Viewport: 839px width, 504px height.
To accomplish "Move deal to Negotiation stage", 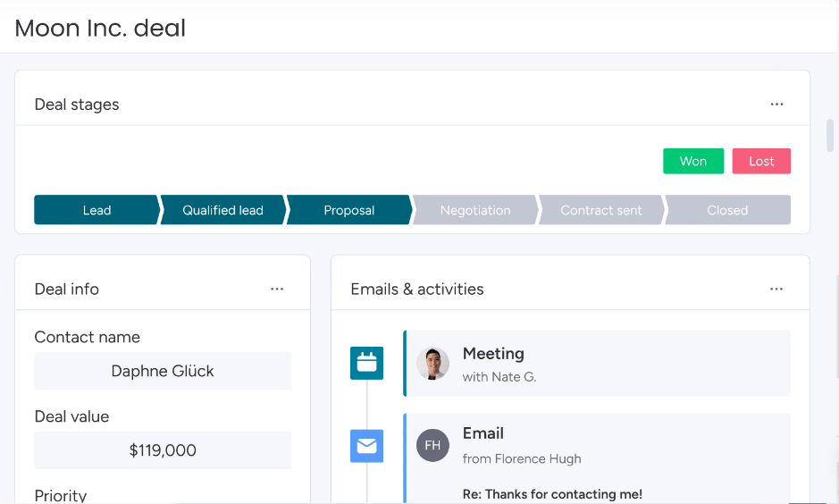I will [x=475, y=210].
